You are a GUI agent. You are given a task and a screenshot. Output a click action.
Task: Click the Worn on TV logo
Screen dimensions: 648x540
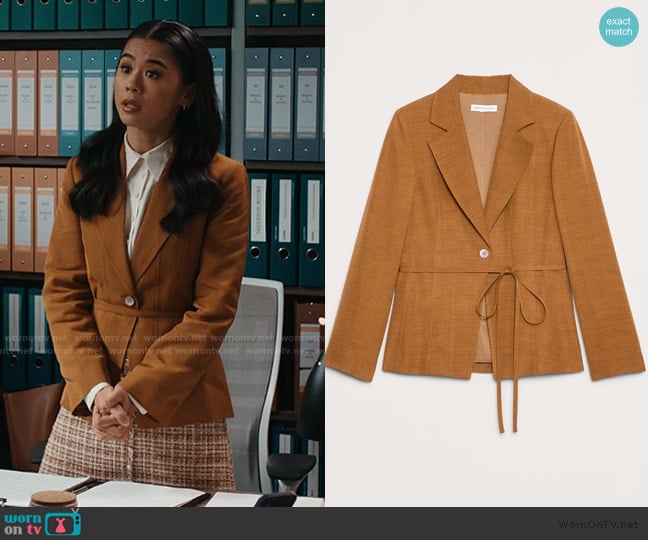pyautogui.click(x=43, y=523)
